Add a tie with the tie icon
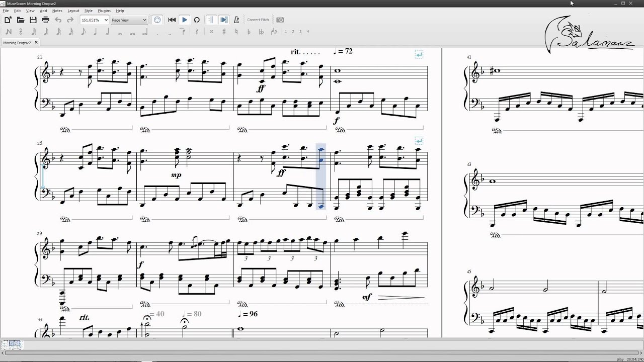 pyautogui.click(x=183, y=32)
